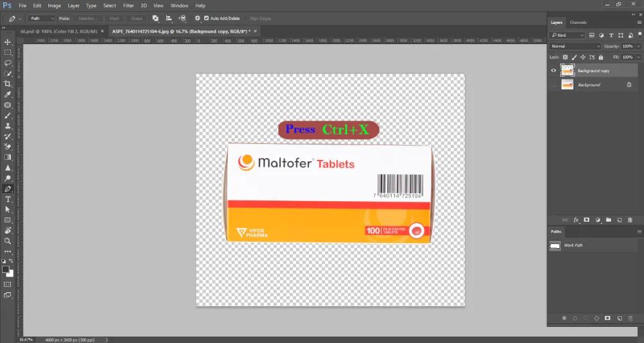644x343 pixels.
Task: Open the File menu
Action: (23, 5)
